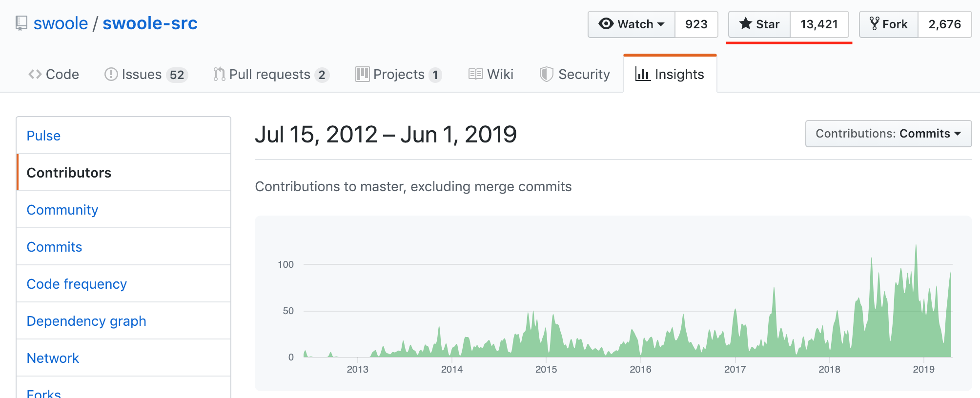Click the repository book icon
Screen dimensions: 980x398
click(x=21, y=23)
